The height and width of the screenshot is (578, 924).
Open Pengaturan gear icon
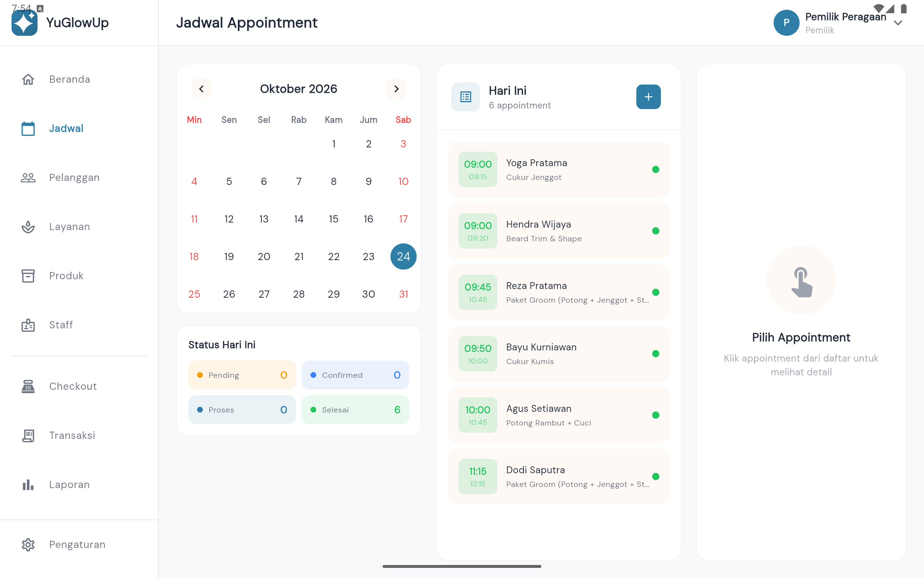click(x=28, y=544)
